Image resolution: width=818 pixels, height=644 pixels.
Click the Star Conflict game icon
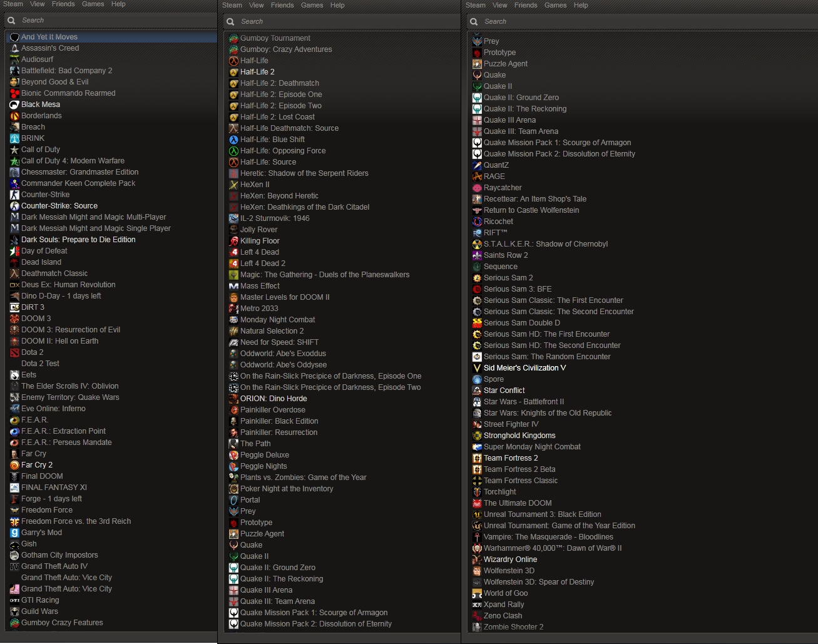pyautogui.click(x=477, y=391)
